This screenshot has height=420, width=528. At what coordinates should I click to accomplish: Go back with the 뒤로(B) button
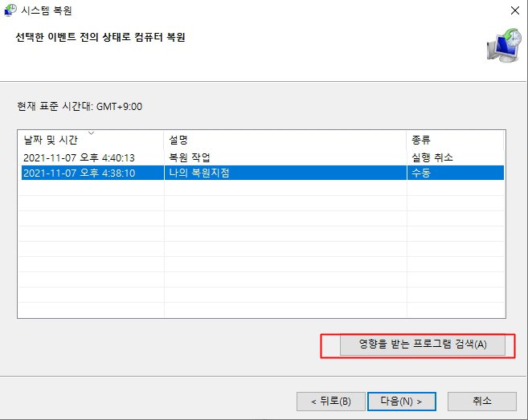pyautogui.click(x=330, y=402)
